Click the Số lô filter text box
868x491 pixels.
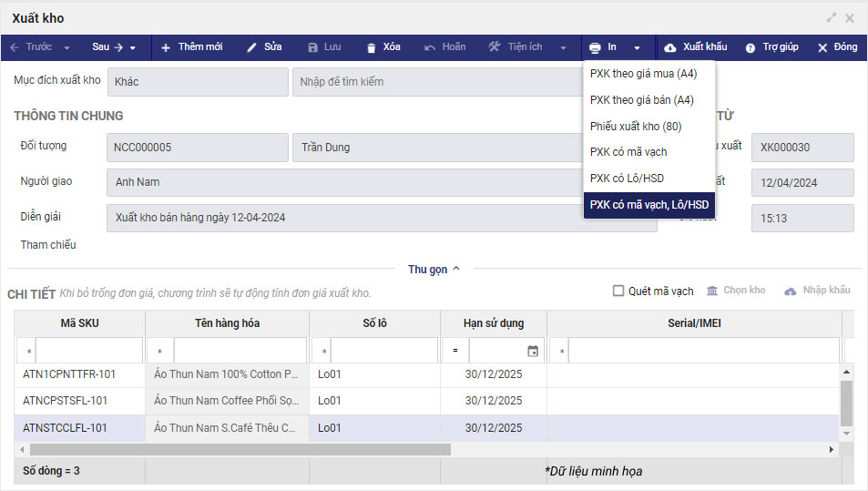tap(384, 351)
